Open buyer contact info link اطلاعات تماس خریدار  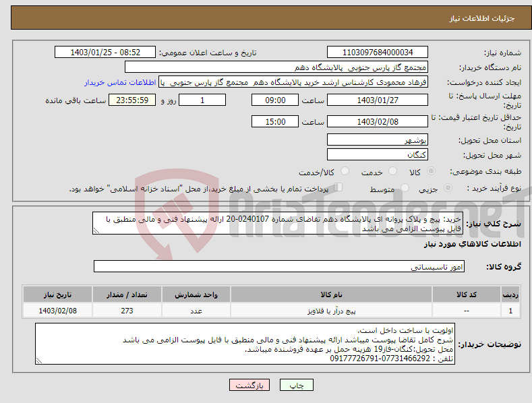pos(120,82)
